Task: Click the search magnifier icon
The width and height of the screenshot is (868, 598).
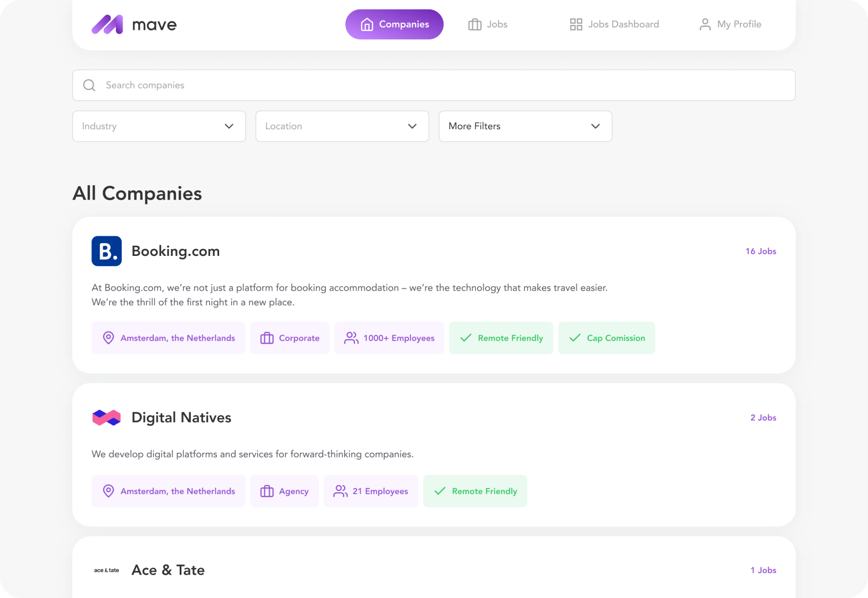Action: click(89, 85)
